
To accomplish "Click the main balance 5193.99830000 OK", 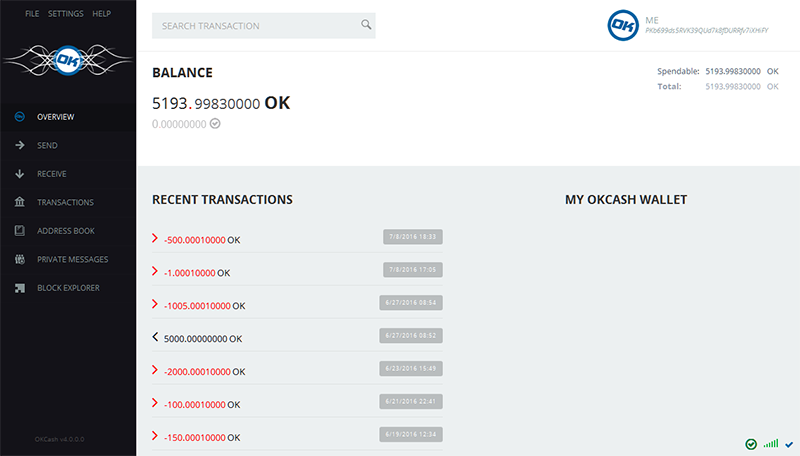I will point(221,103).
